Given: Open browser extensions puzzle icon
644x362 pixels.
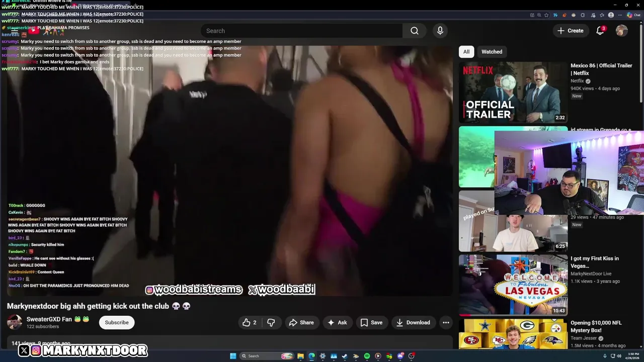Looking at the screenshot, I should 583,15.
